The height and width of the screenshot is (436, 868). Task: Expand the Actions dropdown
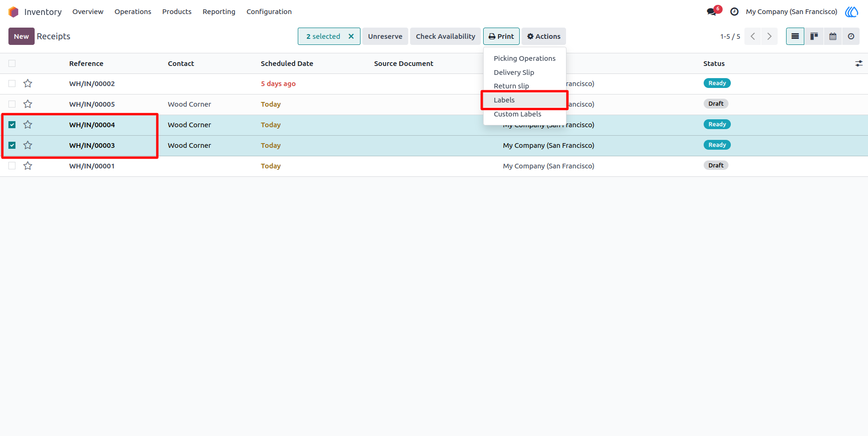click(x=544, y=36)
